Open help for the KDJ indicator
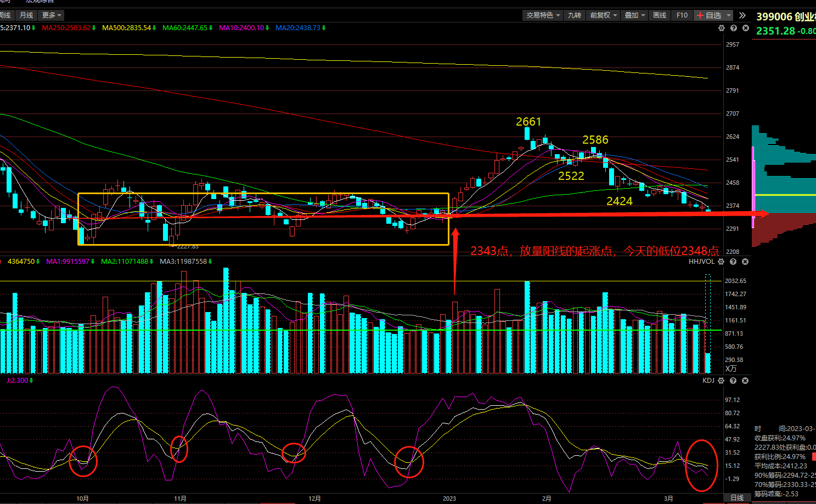816x504 pixels. click(733, 381)
